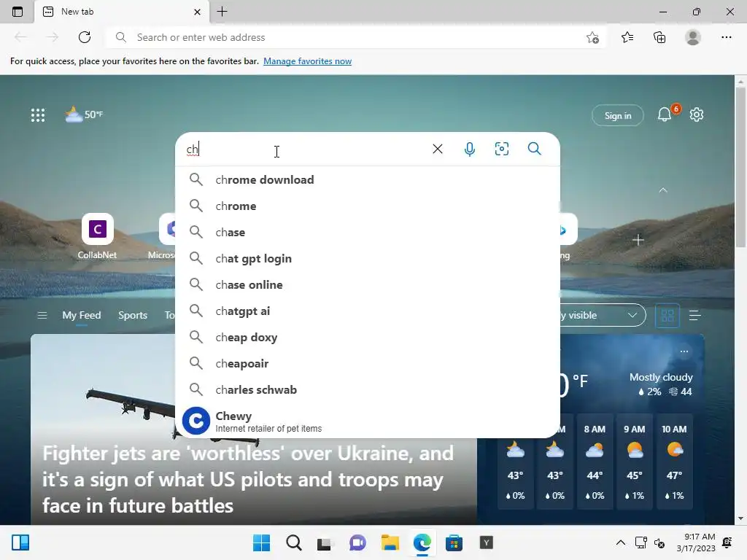This screenshot has width=747, height=560.
Task: Open weather card more options
Action: coord(684,351)
